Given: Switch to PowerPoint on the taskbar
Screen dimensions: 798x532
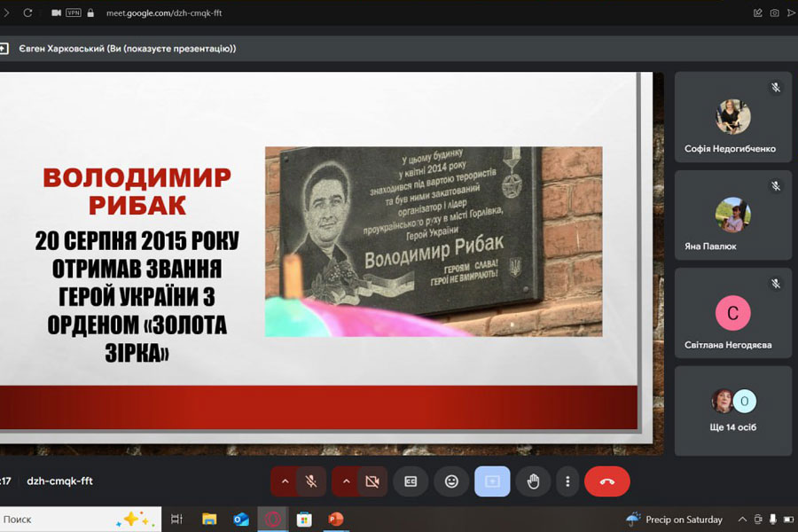Looking at the screenshot, I should [x=336, y=520].
